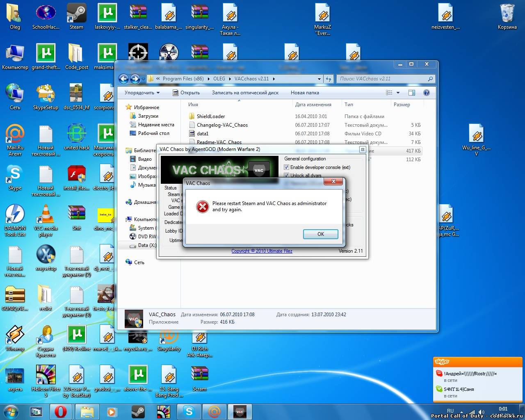
Task: Toggle the preview pane icon
Action: pyautogui.click(x=412, y=93)
